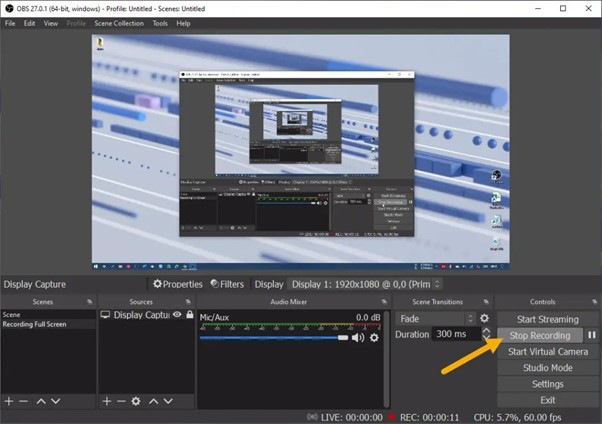Image resolution: width=602 pixels, height=424 pixels.
Task: Click the audio mixer vertical scrollbar
Action: tap(387, 359)
